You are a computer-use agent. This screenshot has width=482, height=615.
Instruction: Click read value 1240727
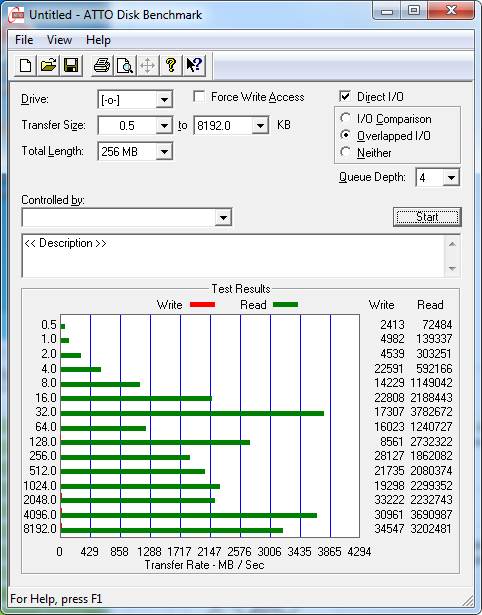(431, 426)
